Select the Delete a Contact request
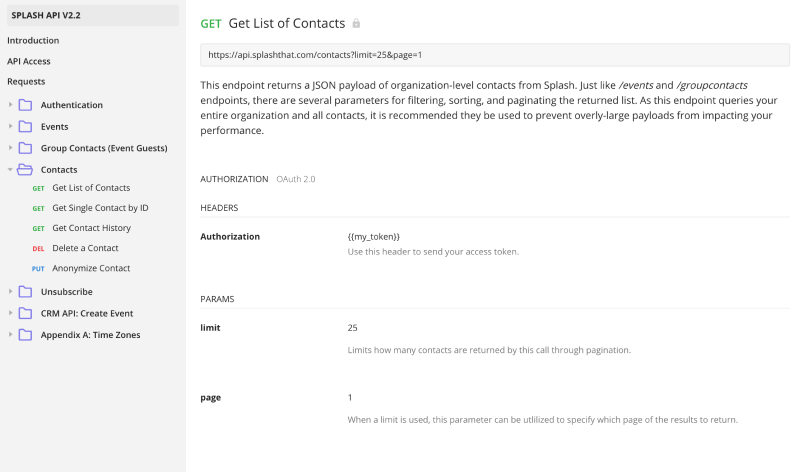Viewport: 803px width, 472px height. tap(85, 248)
